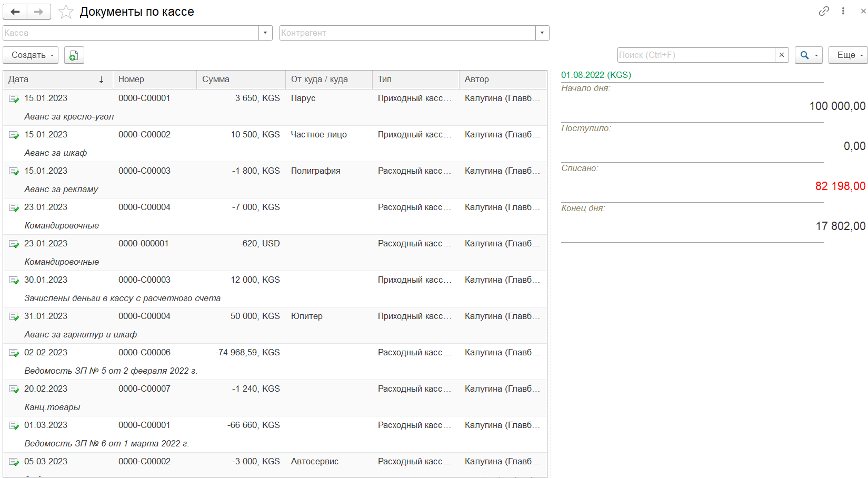Close the Документы по кассе form
The image size is (868, 478).
point(863,11)
